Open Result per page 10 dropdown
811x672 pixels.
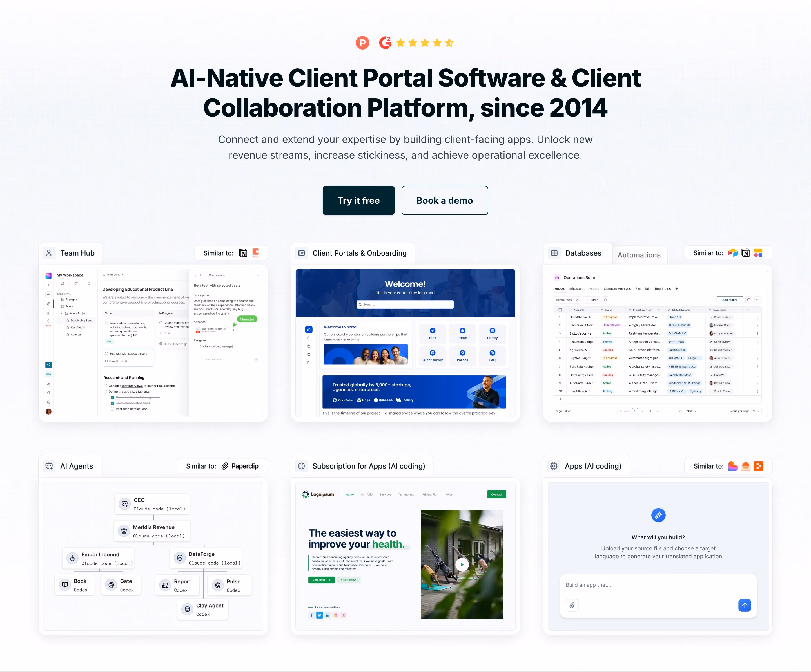click(x=756, y=411)
